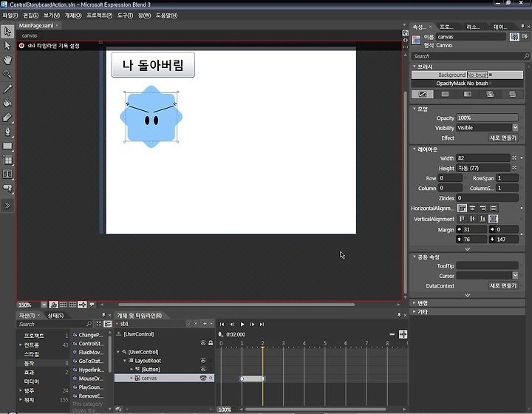Toggle visibility eye of [Button] layer
The height and width of the screenshot is (414, 532).
tap(203, 369)
